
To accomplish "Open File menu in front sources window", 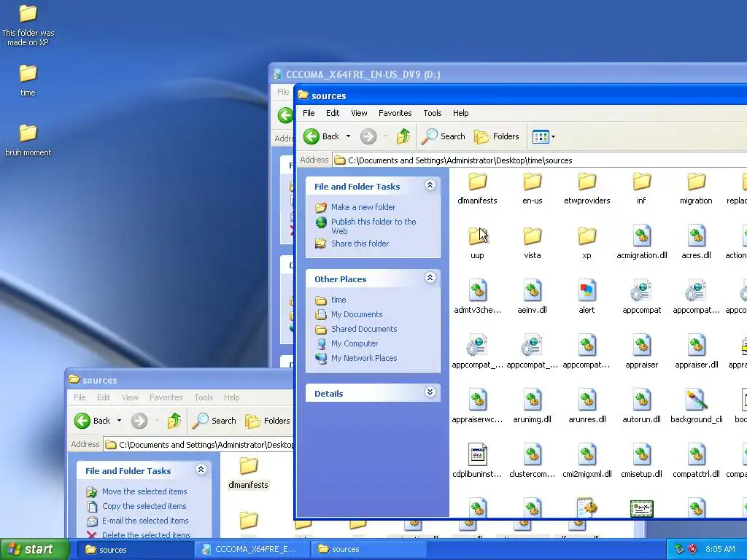I will [x=309, y=113].
